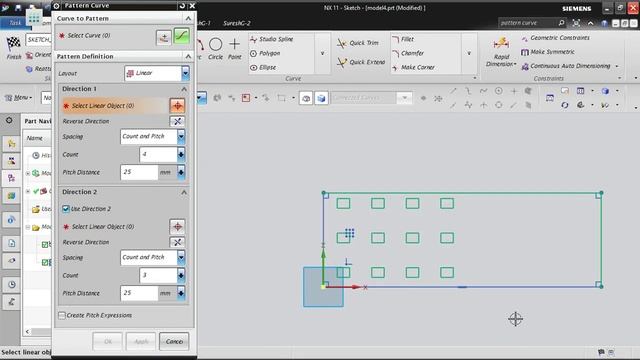Choose the Studio Spline tool
The image size is (640, 360).
point(272,39)
